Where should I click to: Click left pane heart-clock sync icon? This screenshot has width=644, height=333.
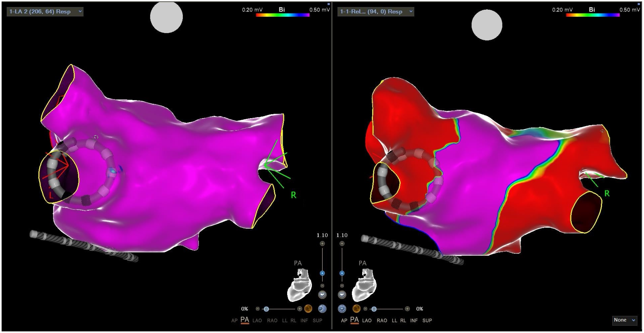[322, 309]
